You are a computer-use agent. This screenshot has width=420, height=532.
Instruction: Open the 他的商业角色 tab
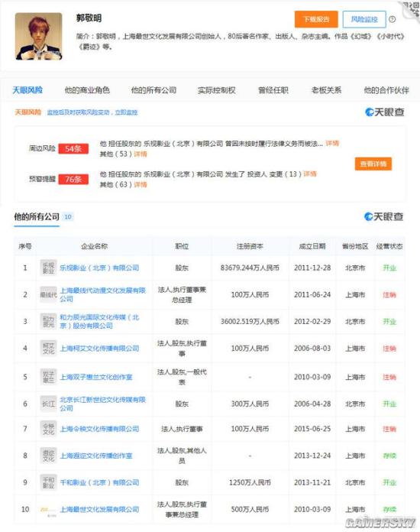87,90
